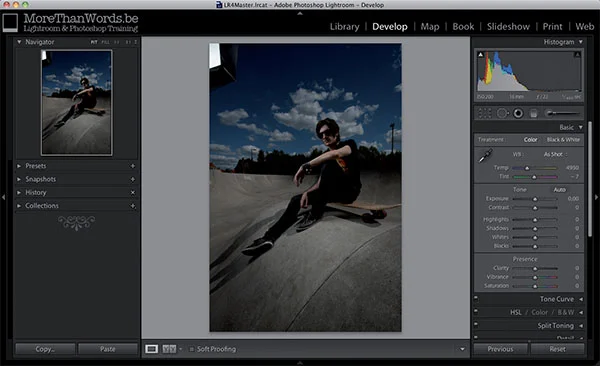Screen dimensions: 600x366
Task: Collapse the Histogram panel
Action: pyautogui.click(x=581, y=42)
